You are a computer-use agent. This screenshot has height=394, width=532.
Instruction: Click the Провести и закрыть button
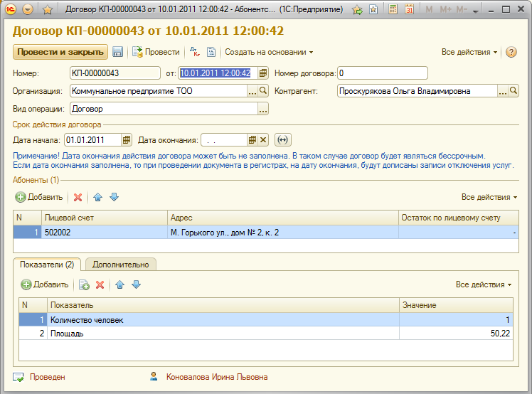(x=60, y=52)
